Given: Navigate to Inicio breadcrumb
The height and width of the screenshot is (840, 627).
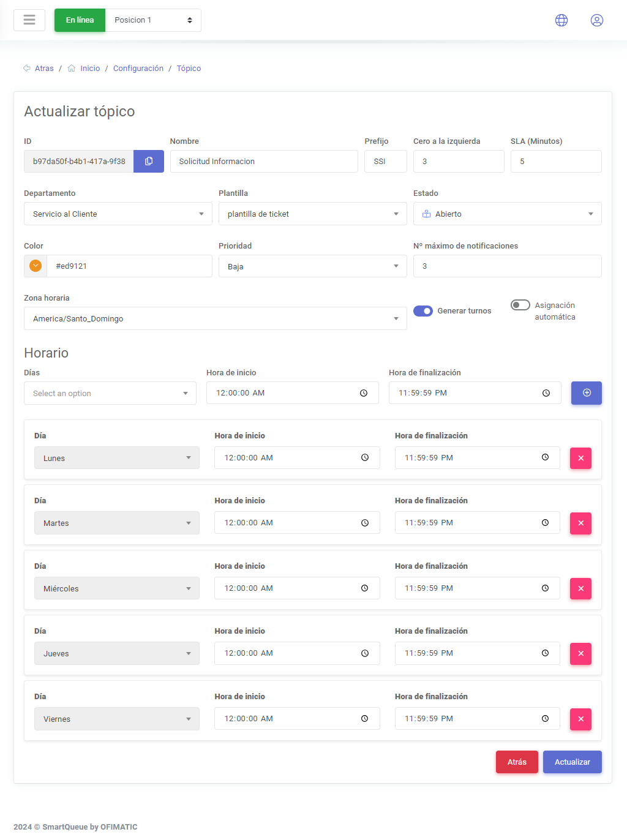Looking at the screenshot, I should pyautogui.click(x=90, y=69).
